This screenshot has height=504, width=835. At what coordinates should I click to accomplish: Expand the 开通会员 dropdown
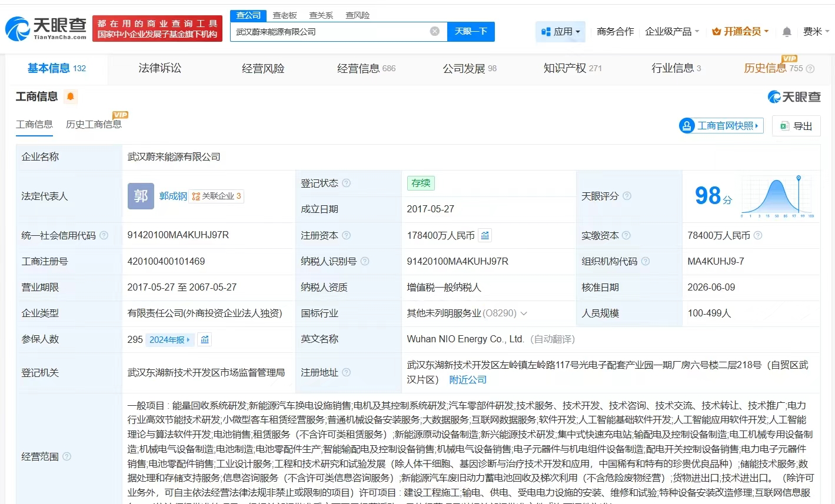pos(740,32)
